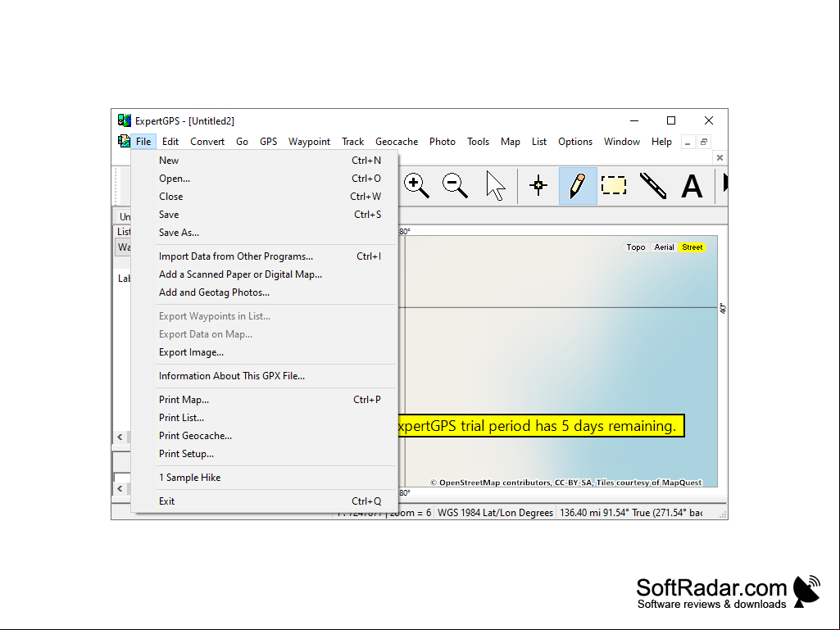Click the upper horizontal scrollbar left arrow
840x630 pixels.
(120, 437)
